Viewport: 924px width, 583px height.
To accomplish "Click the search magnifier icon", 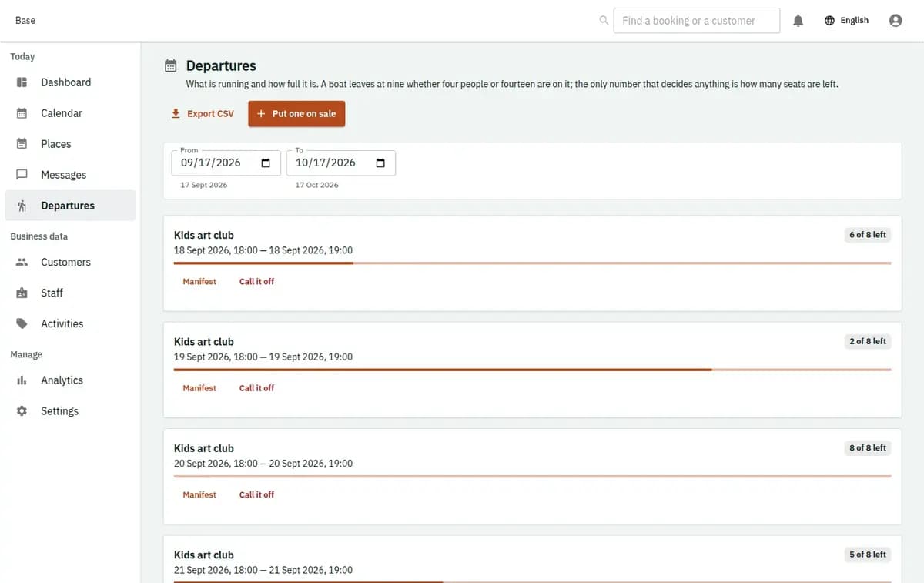I will [x=604, y=21].
